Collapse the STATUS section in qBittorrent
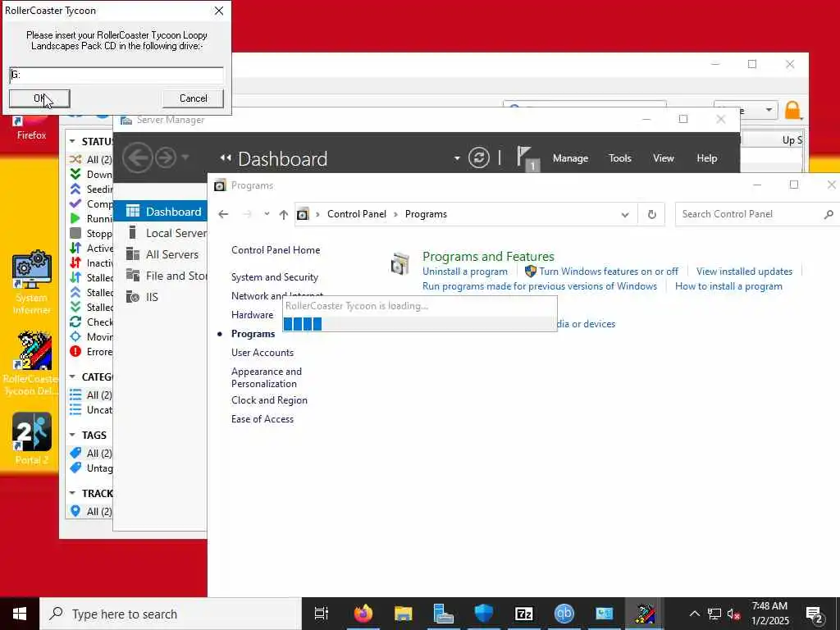Image resolution: width=840 pixels, height=630 pixels. (72, 141)
